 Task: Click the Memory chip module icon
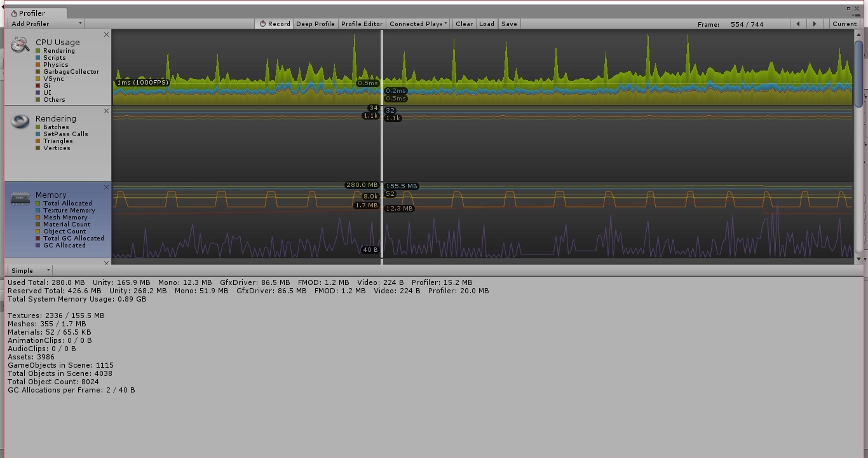click(20, 198)
